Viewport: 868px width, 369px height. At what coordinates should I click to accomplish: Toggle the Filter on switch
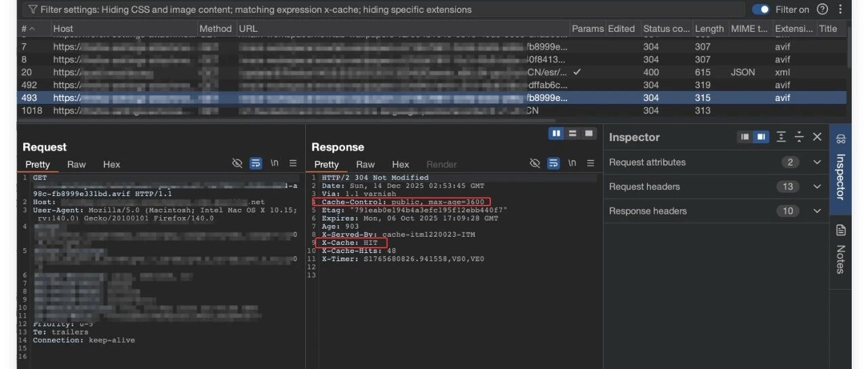(x=761, y=9)
